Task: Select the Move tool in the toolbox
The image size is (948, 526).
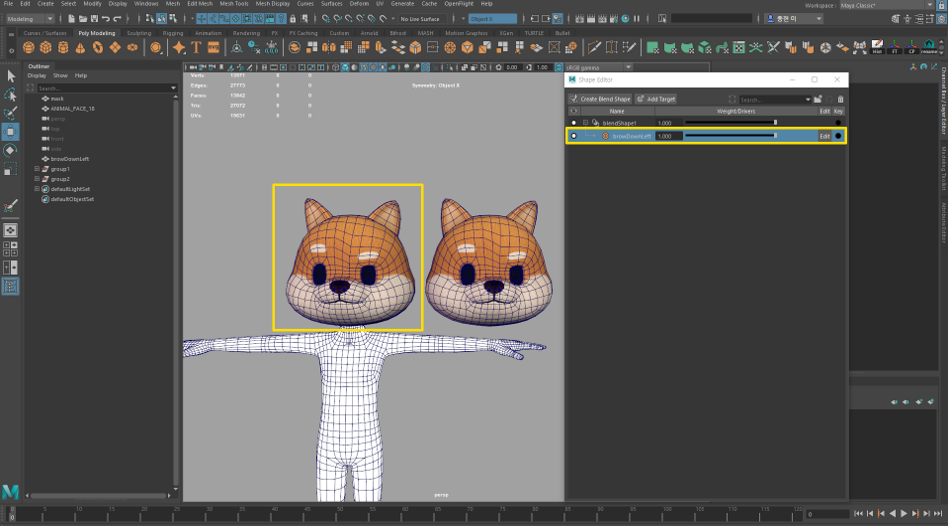Action: [10, 131]
